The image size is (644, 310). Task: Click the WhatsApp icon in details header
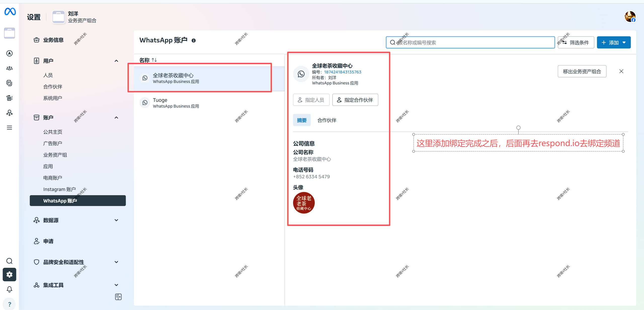[301, 74]
